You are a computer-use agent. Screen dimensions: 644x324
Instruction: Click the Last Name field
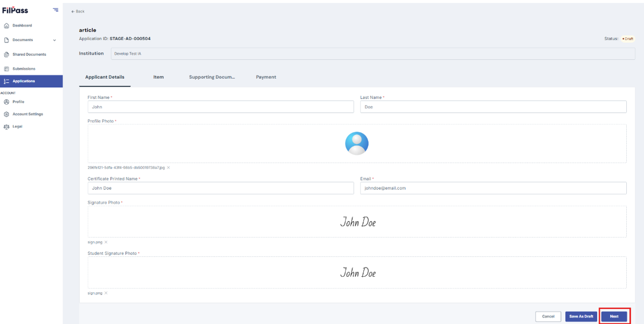tap(493, 107)
